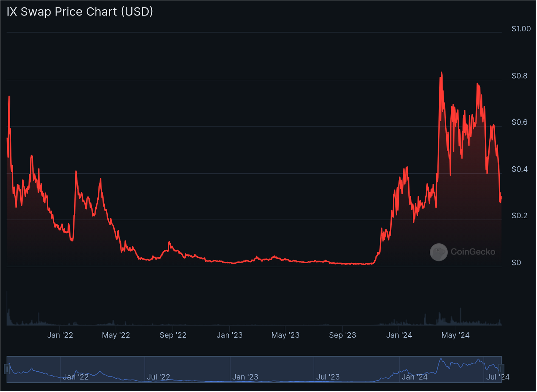Viewport: 537px width, 392px height.
Task: Click the $1.00 price axis label
Action: [x=521, y=29]
